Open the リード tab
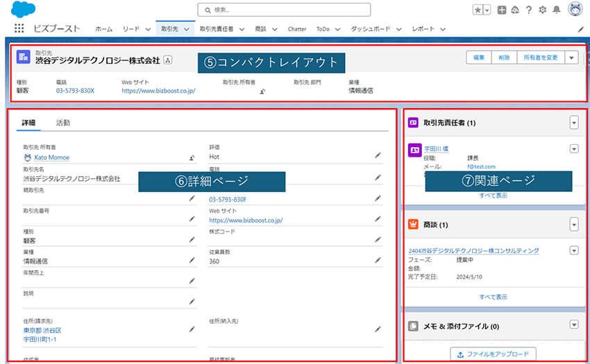Image resolution: width=590 pixels, height=364 pixels. tap(131, 29)
